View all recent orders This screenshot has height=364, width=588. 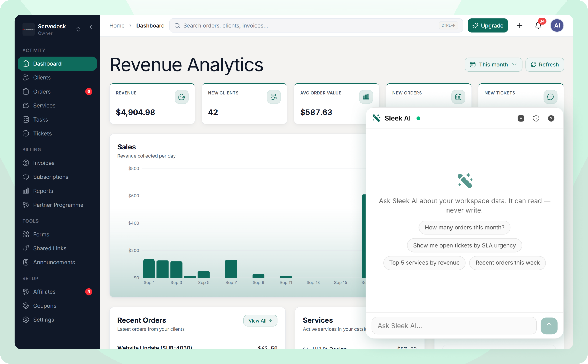260,321
